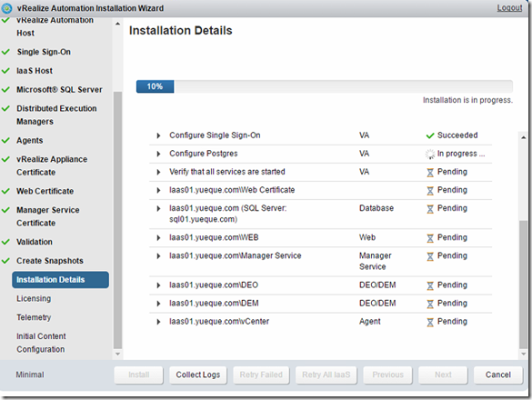The height and width of the screenshot is (400, 532).
Task: Open the Telemetry step in sidebar
Action: 34,317
